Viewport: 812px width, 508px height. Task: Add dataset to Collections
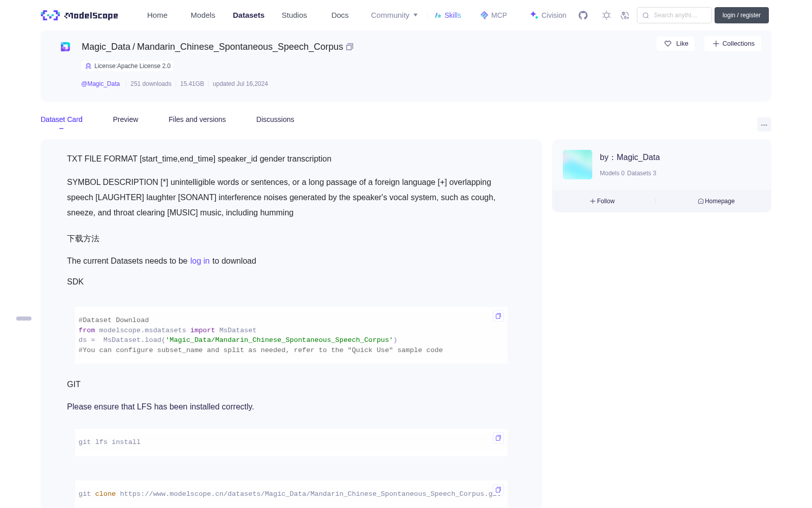733,44
